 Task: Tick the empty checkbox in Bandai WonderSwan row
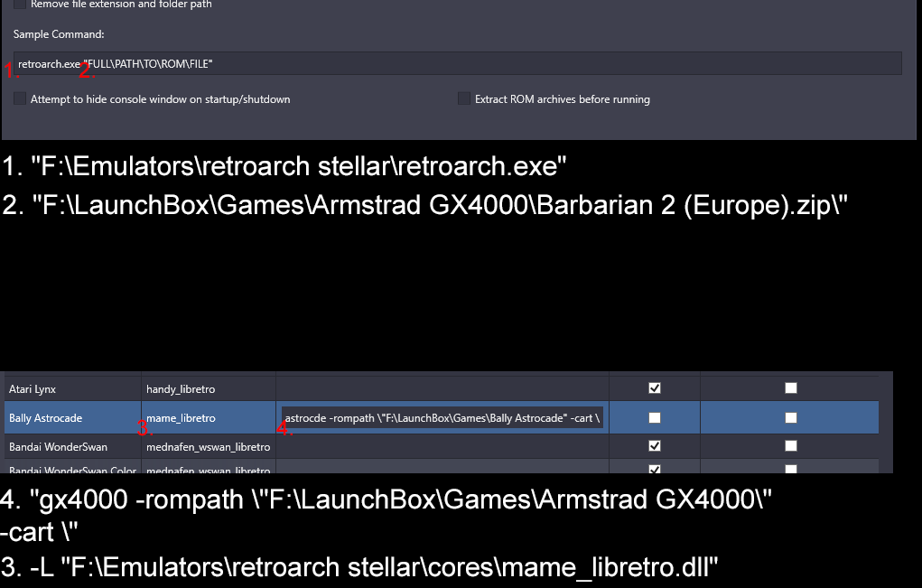tap(791, 445)
